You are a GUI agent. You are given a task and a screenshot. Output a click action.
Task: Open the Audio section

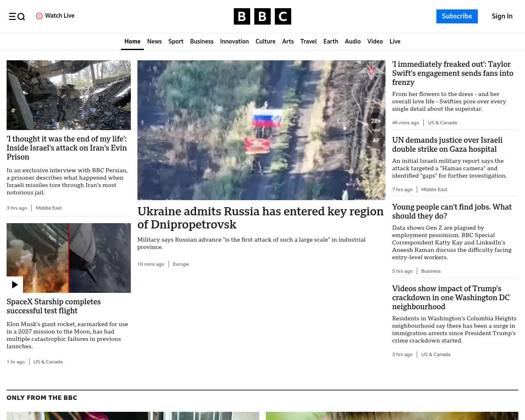tap(353, 41)
